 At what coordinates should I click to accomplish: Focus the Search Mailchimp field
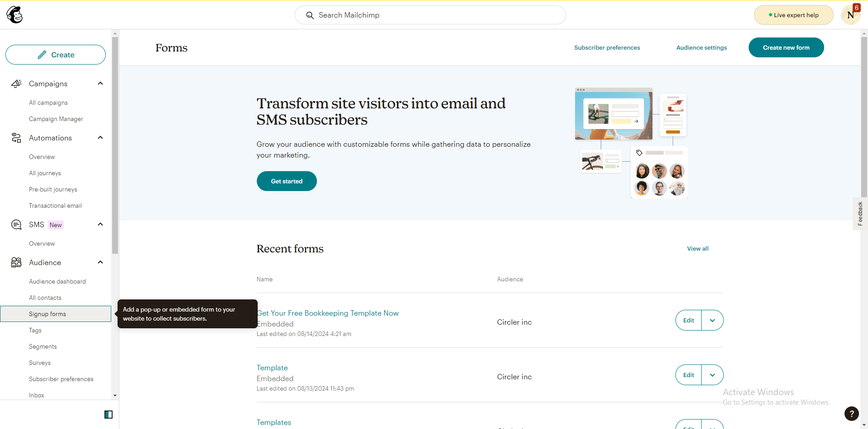pyautogui.click(x=430, y=15)
